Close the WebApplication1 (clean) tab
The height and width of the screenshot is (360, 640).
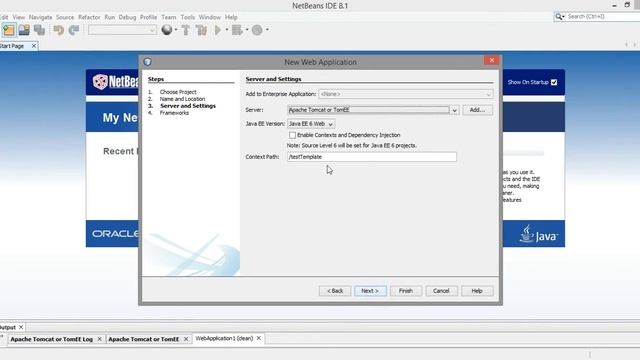coord(258,338)
